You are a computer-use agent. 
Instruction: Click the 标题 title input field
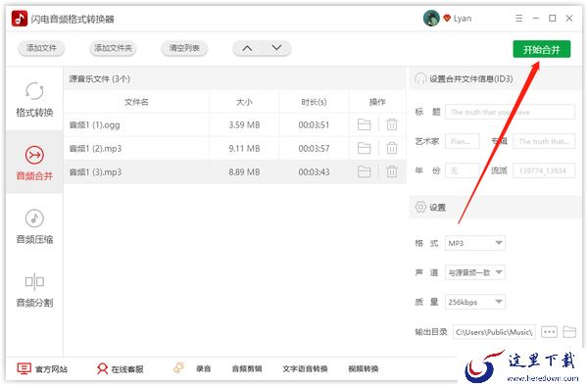(510, 112)
